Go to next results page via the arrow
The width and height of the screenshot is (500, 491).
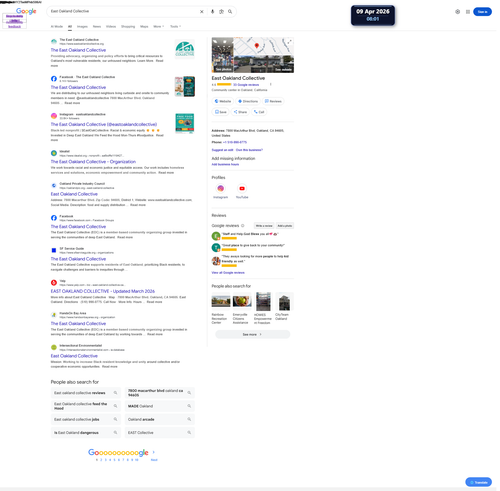click(154, 452)
